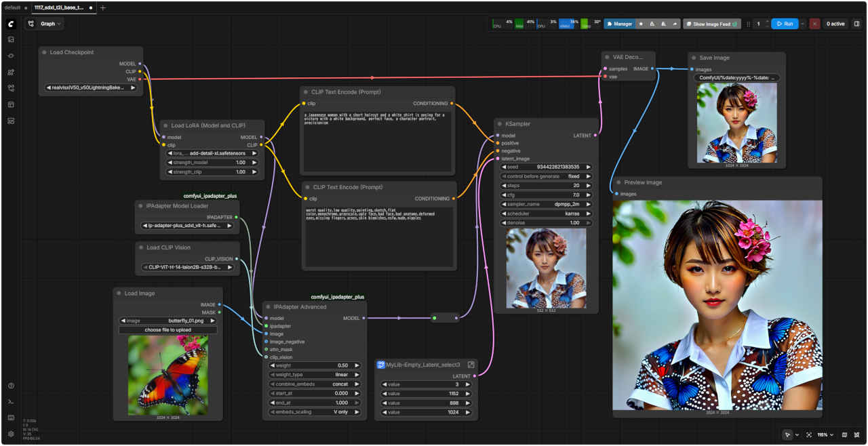Click the expand icon on the MyLib-Empty_Latent_select3 node
The height and width of the screenshot is (446, 868).
(x=471, y=365)
